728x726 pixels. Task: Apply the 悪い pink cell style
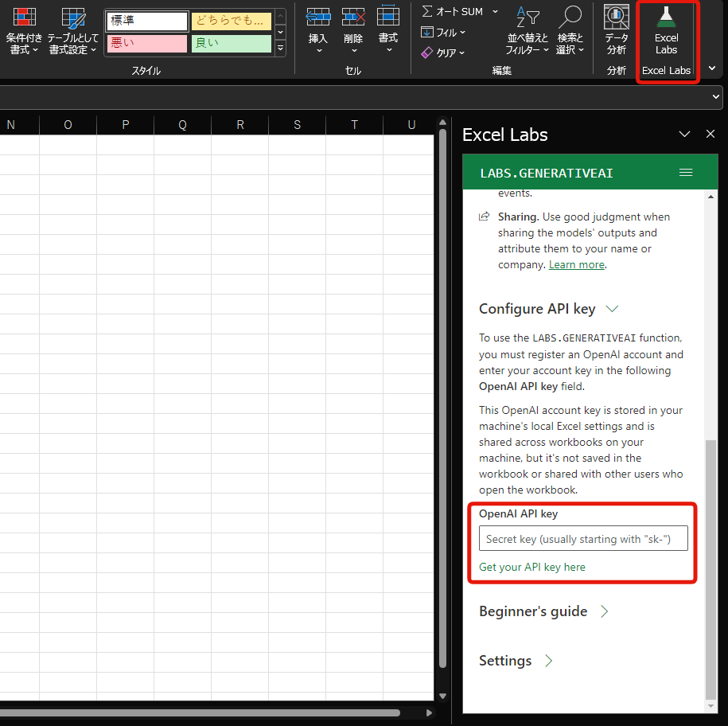[x=146, y=44]
